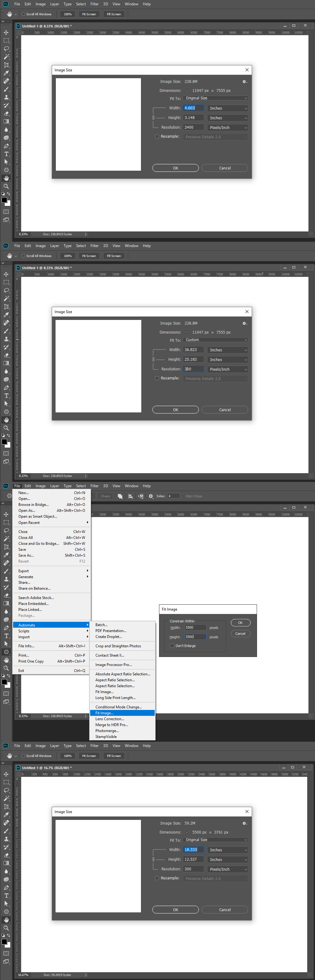Image resolution: width=315 pixels, height=980 pixels.
Task: Toggle Quick Mask mode in the Fit To Custom window
Action: [6, 453]
